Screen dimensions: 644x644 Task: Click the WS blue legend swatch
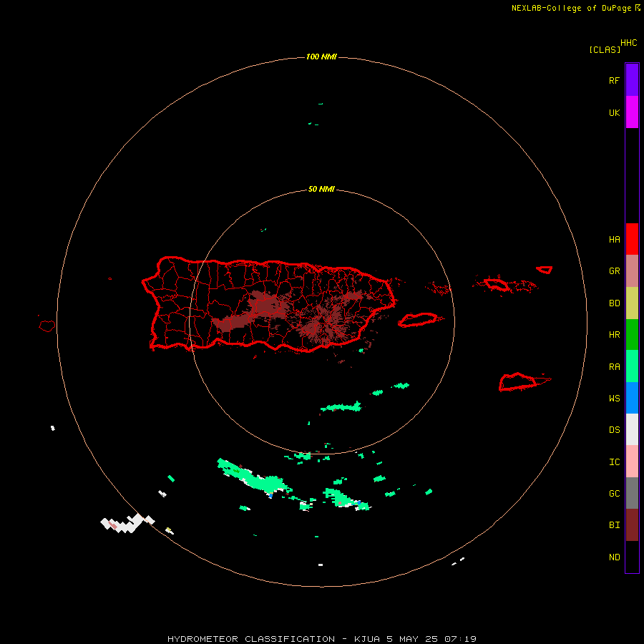click(632, 398)
